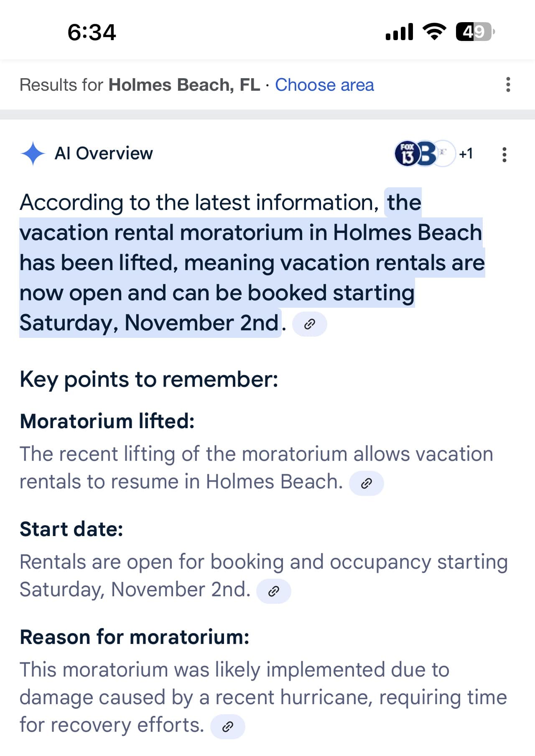Open the three-dot menu beside Results header
This screenshot has height=756, width=535.
pyautogui.click(x=508, y=84)
